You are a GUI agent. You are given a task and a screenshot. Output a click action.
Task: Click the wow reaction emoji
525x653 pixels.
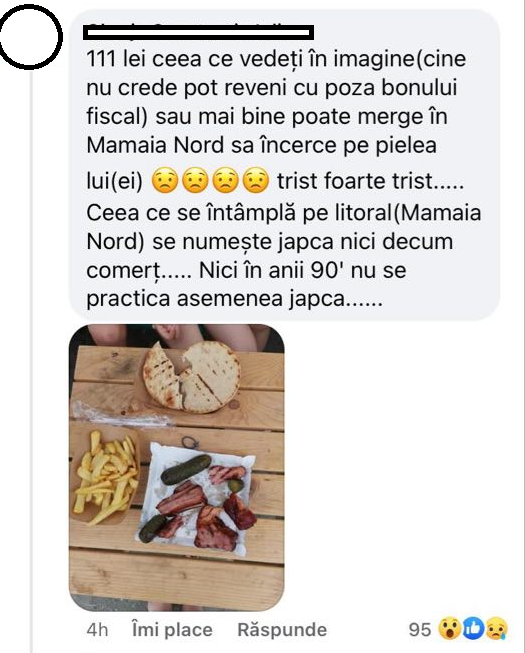pyautogui.click(x=449, y=628)
